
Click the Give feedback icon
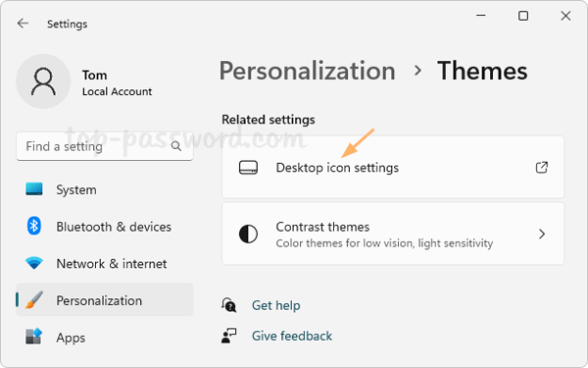(228, 336)
